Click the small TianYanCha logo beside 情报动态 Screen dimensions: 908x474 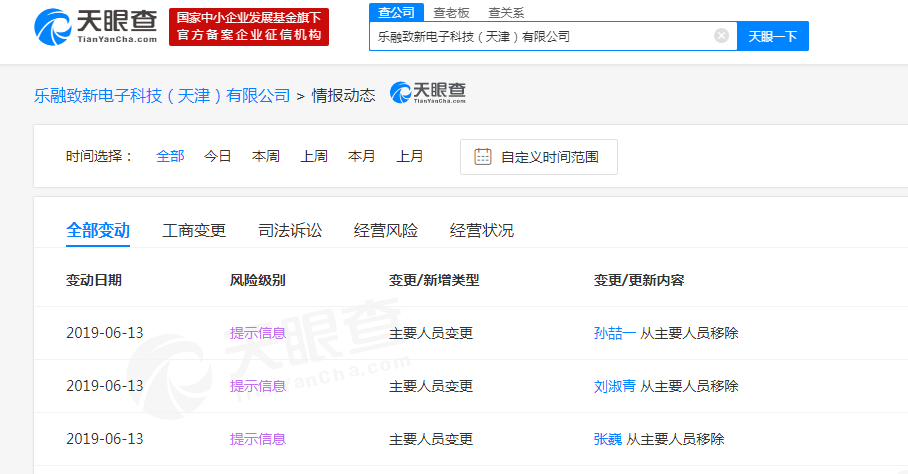[428, 93]
